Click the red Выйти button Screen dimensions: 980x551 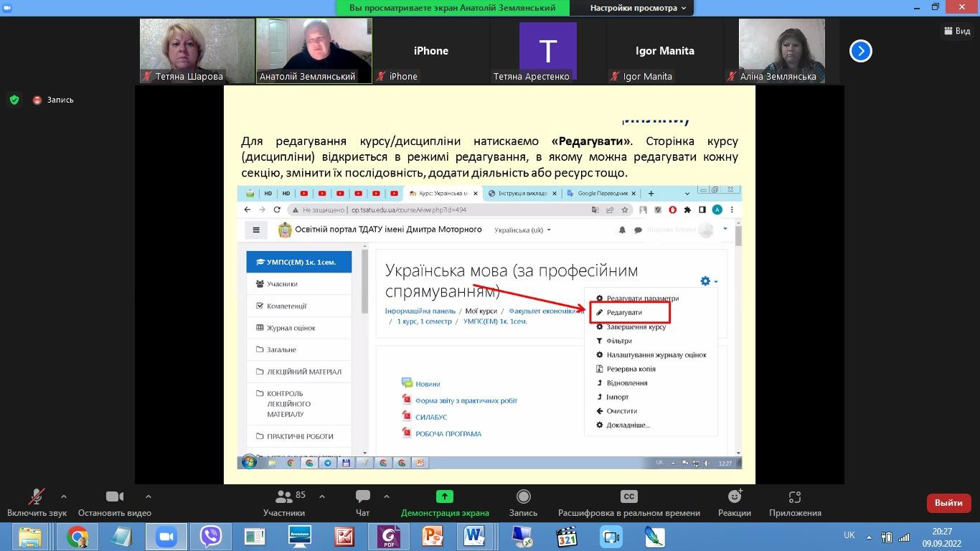pyautogui.click(x=948, y=502)
